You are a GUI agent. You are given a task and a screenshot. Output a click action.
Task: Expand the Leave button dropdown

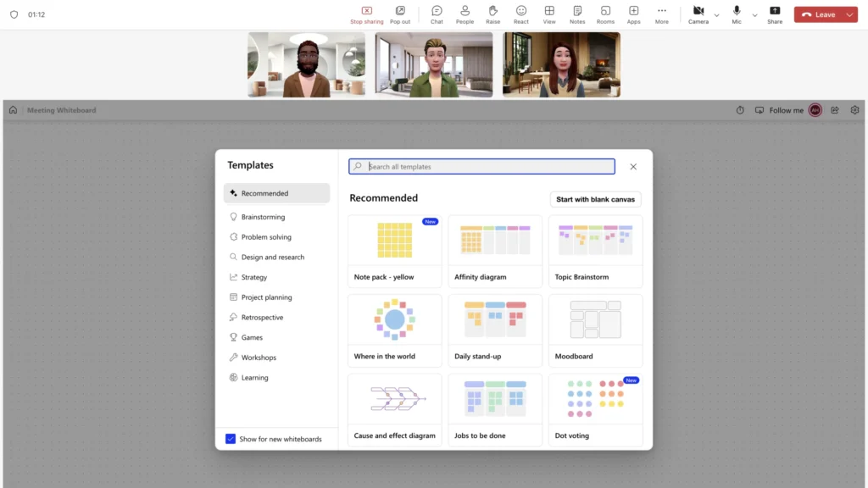point(848,14)
